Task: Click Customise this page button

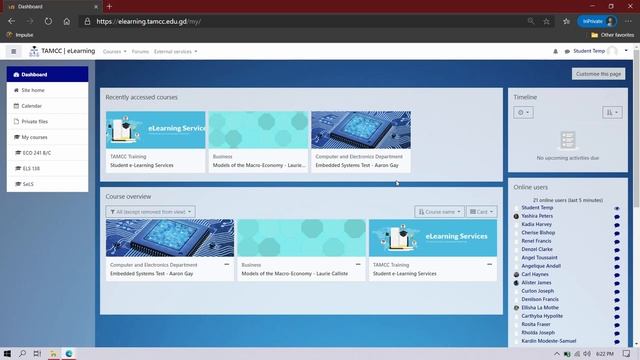Action: (598, 74)
